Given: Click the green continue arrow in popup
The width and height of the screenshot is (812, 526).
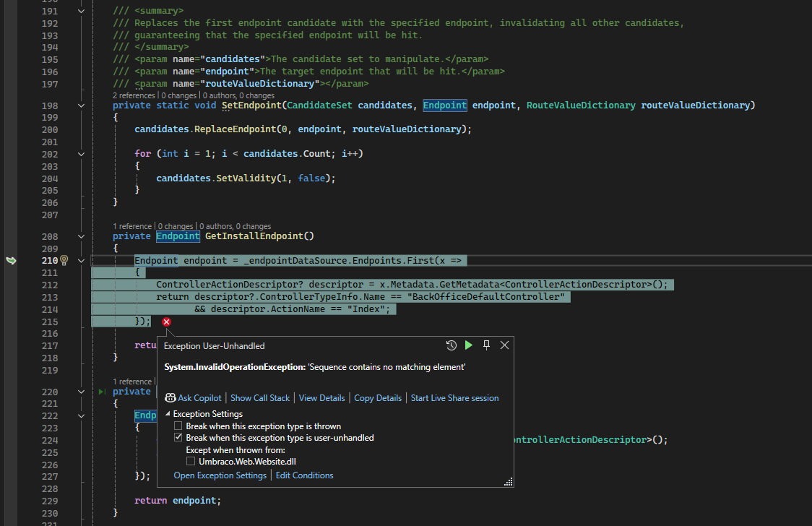Looking at the screenshot, I should point(469,345).
